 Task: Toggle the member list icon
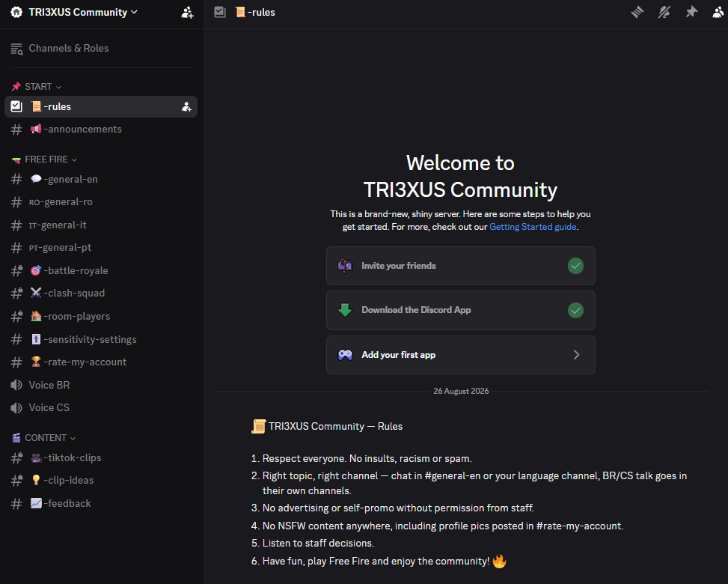coord(718,12)
